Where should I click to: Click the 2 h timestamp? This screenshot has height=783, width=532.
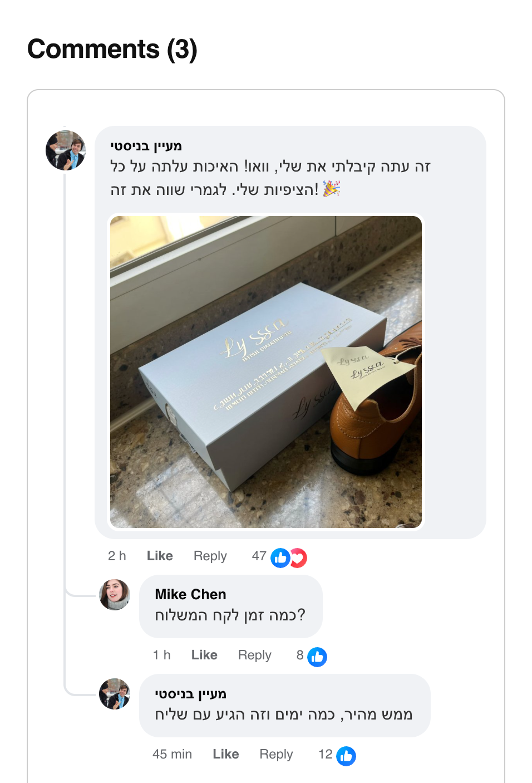pyautogui.click(x=117, y=556)
